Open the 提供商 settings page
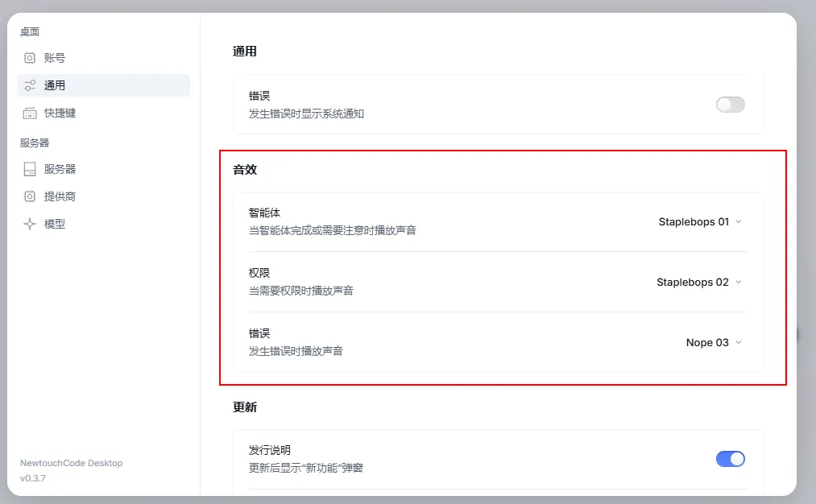This screenshot has width=816, height=504. tap(104, 196)
